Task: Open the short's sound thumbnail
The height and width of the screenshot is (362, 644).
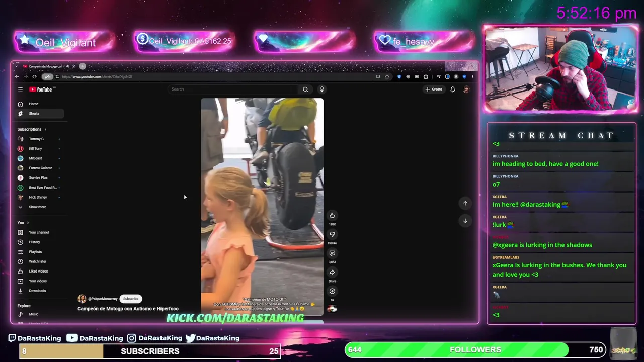Action: point(332,308)
